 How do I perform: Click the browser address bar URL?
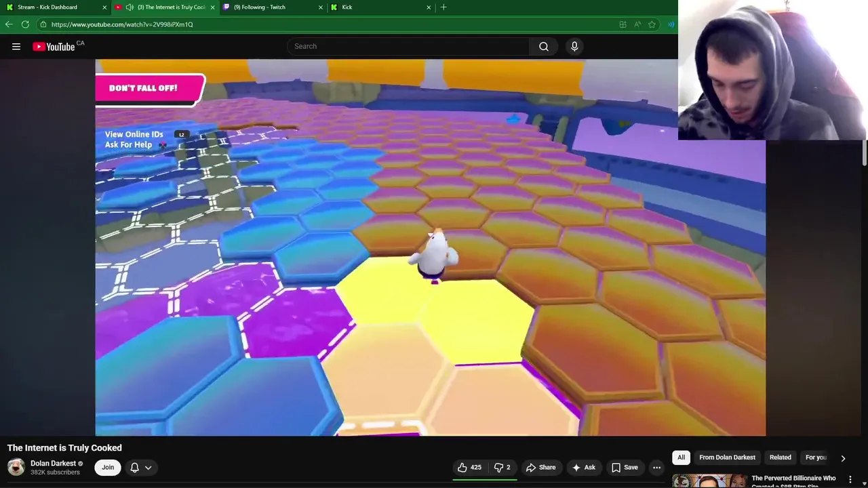[122, 24]
